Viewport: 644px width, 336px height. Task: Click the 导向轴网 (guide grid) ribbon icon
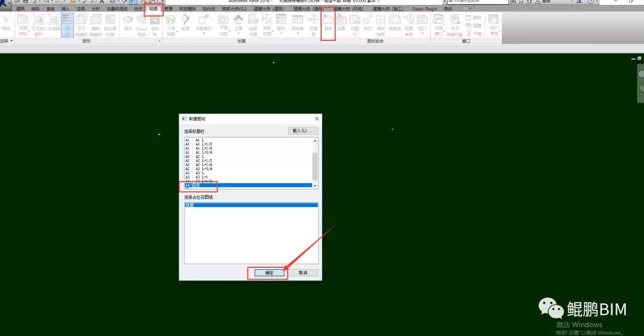tap(381, 25)
